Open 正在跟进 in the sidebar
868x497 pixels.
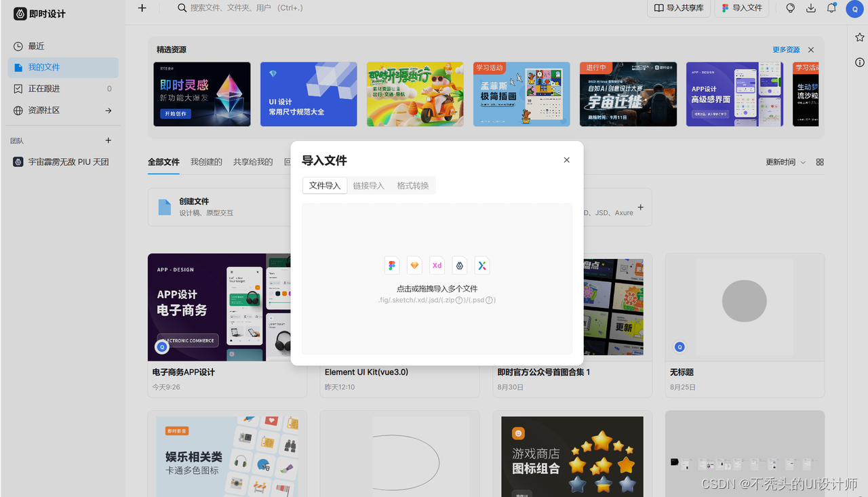click(63, 89)
